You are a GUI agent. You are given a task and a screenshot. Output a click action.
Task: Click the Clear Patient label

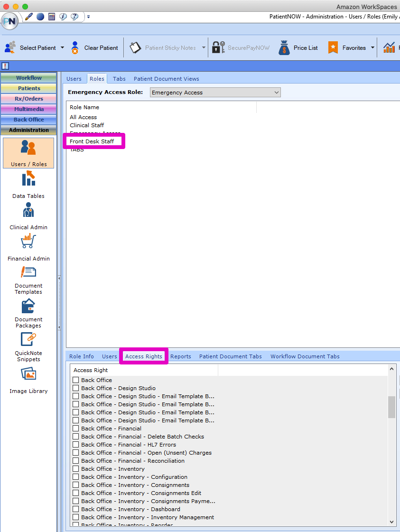point(101,48)
